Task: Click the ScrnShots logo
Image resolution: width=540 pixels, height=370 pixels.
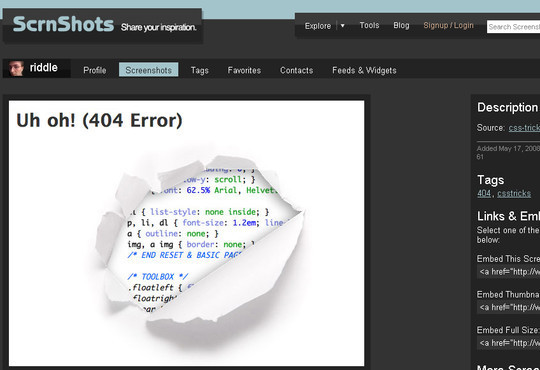Action: coord(63,24)
